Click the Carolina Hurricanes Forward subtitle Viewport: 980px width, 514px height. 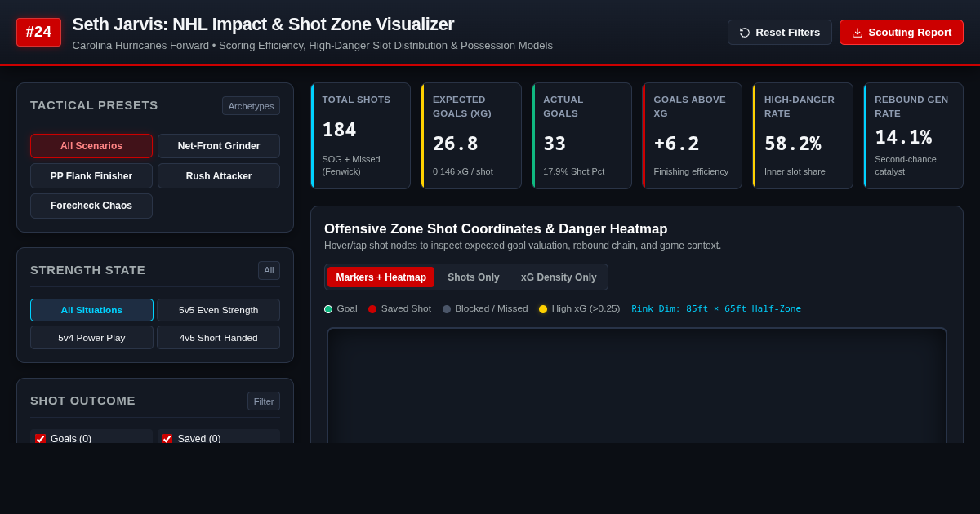point(312,46)
